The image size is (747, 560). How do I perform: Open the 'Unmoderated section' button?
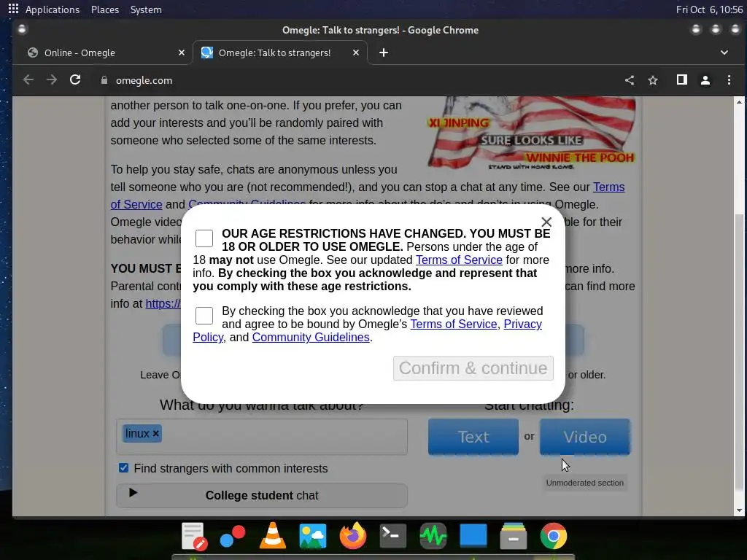coord(584,483)
